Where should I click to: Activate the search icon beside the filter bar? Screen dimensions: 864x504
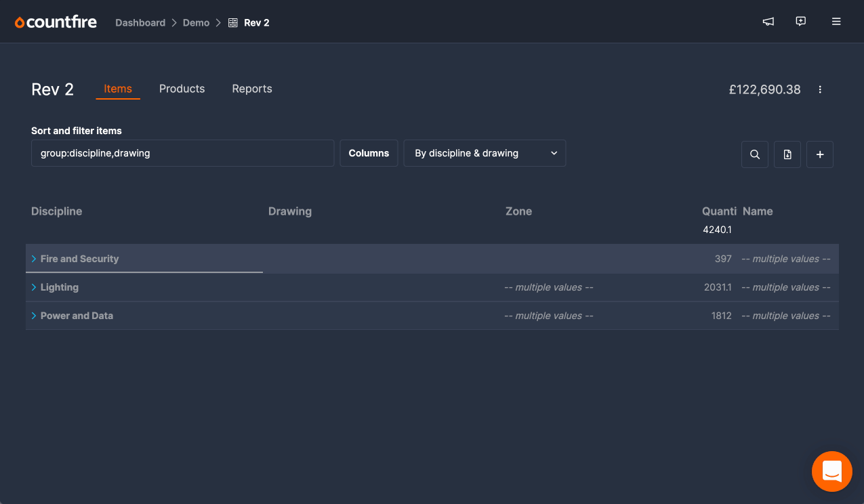coord(754,154)
